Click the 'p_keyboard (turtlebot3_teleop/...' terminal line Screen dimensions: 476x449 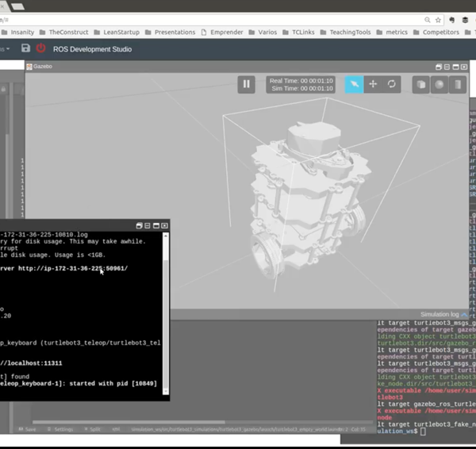pos(80,343)
